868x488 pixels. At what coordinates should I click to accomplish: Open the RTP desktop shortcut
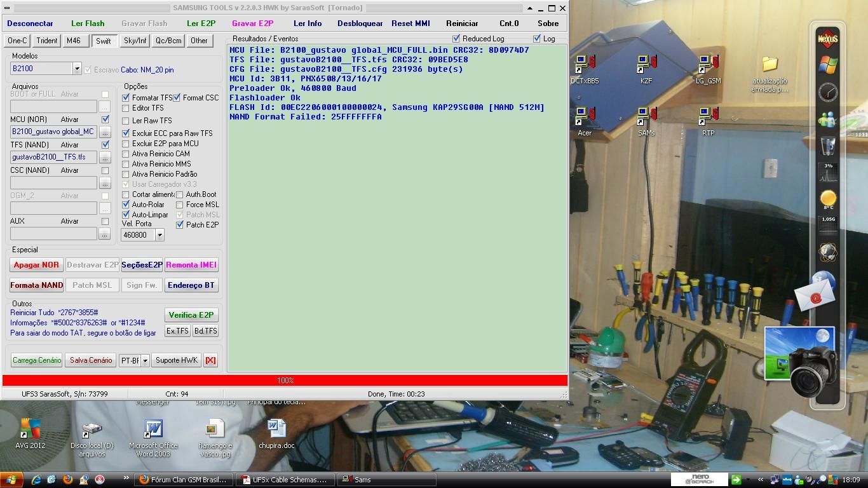[x=708, y=122]
